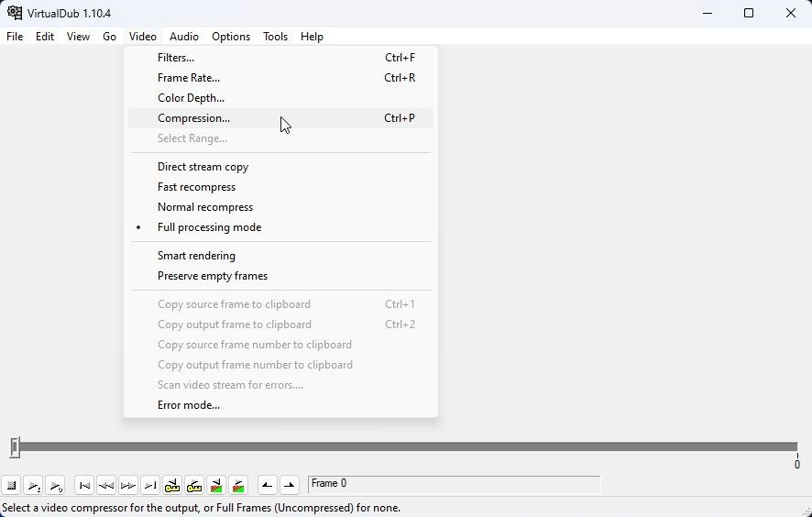The height and width of the screenshot is (517, 812).
Task: Select Full processing mode option
Action: click(209, 227)
